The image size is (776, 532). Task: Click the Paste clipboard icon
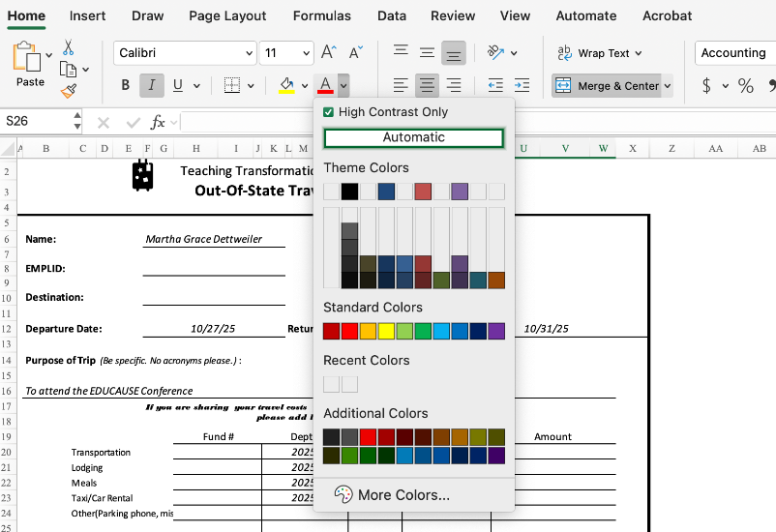(27, 57)
